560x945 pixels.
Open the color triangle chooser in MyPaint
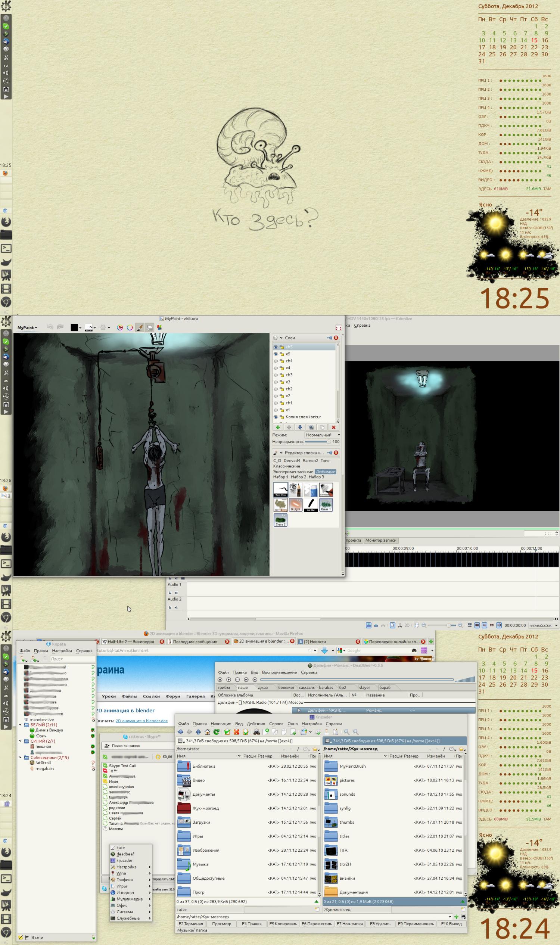[x=120, y=327]
